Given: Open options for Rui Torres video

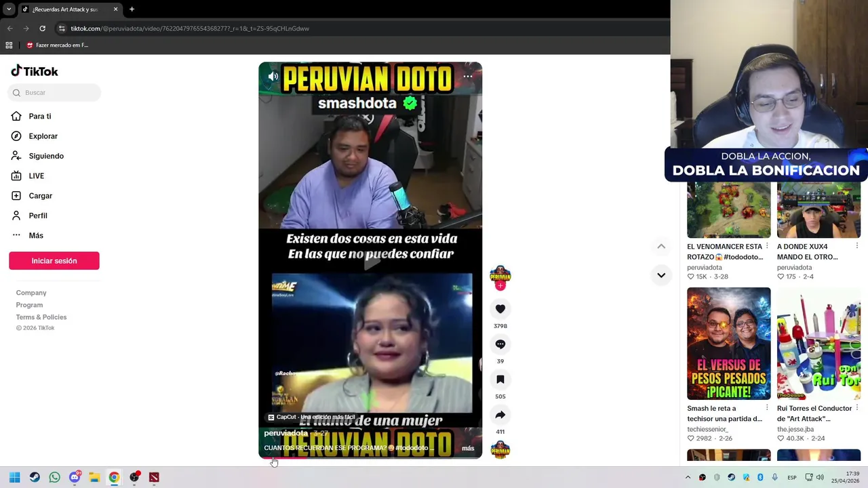Looking at the screenshot, I should pos(857,408).
